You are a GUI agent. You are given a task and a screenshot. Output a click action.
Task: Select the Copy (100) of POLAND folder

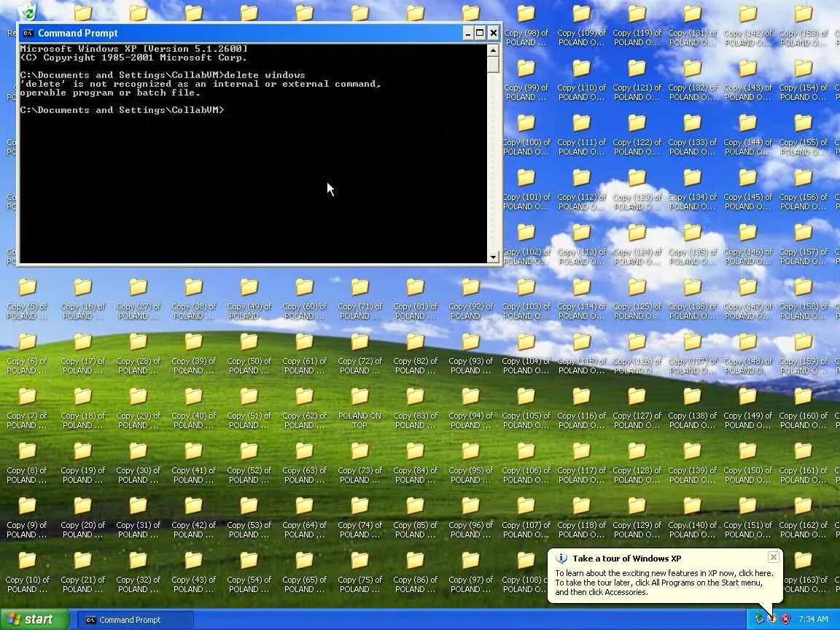pyautogui.click(x=526, y=134)
